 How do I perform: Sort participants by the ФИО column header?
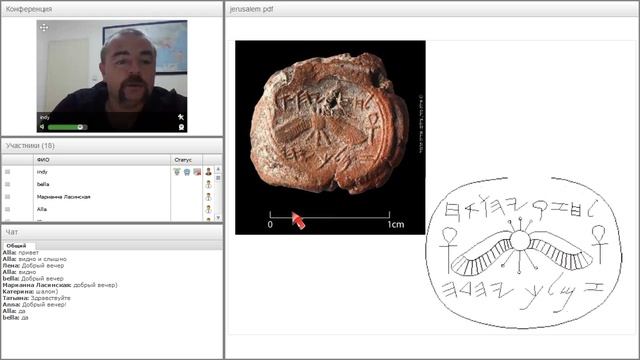tap(102, 160)
